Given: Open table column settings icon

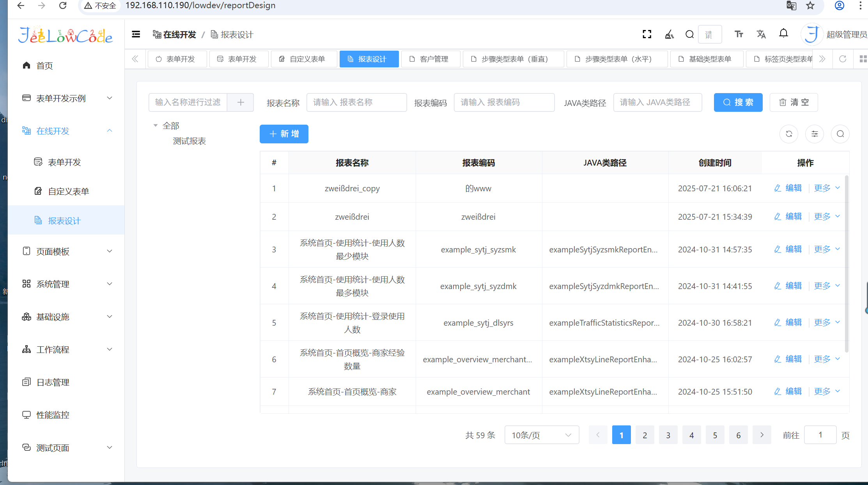Looking at the screenshot, I should 815,134.
